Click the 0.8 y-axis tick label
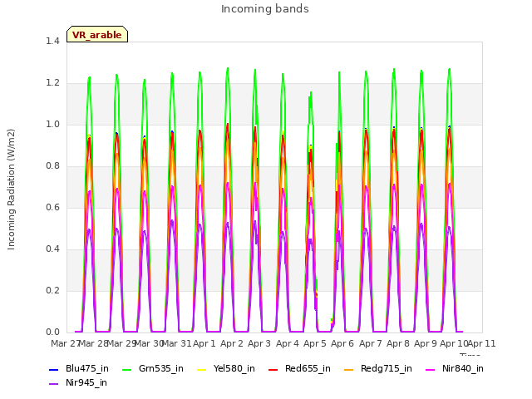 (x=52, y=166)
